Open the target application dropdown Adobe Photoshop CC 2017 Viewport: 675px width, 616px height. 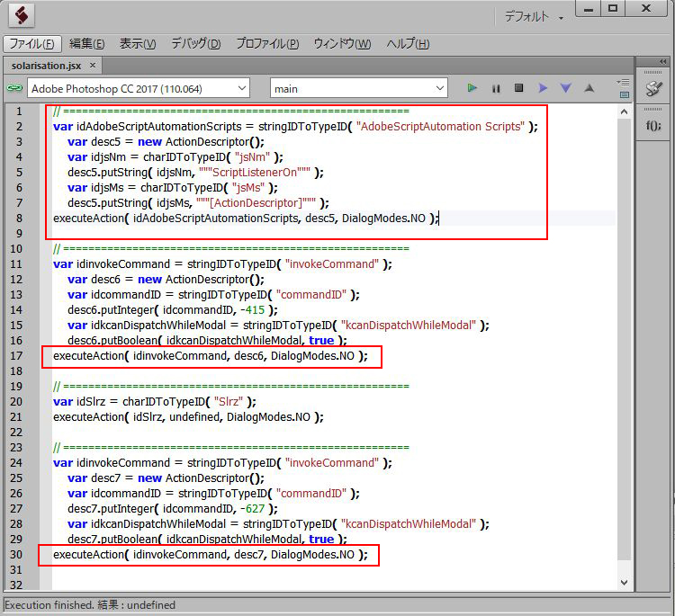click(139, 89)
